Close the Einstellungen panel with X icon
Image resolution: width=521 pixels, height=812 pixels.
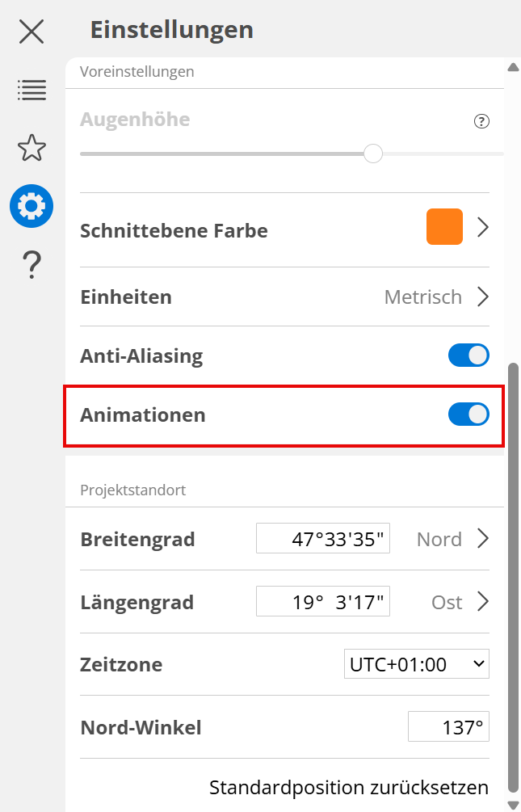pyautogui.click(x=32, y=32)
